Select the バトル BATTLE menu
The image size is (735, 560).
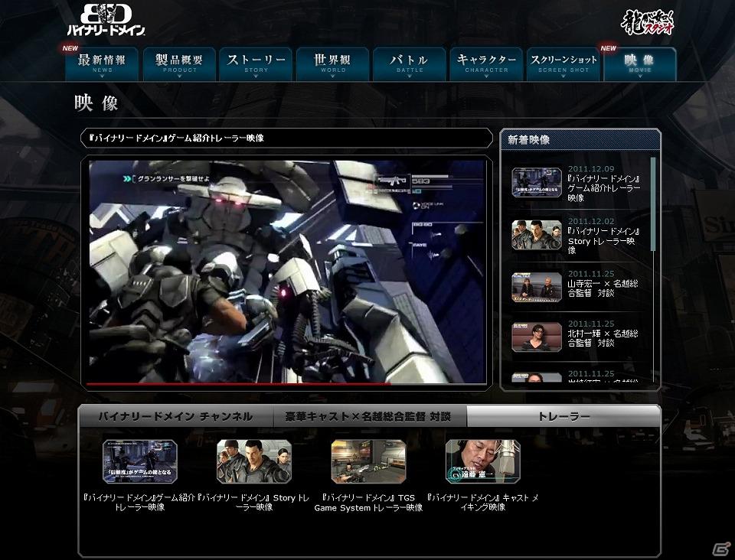click(409, 64)
